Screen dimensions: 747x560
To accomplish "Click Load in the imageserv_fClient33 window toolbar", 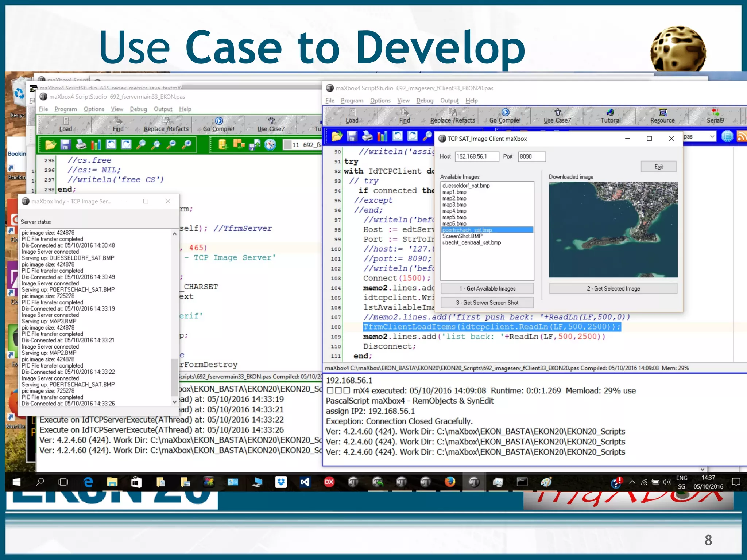I will tap(352, 116).
